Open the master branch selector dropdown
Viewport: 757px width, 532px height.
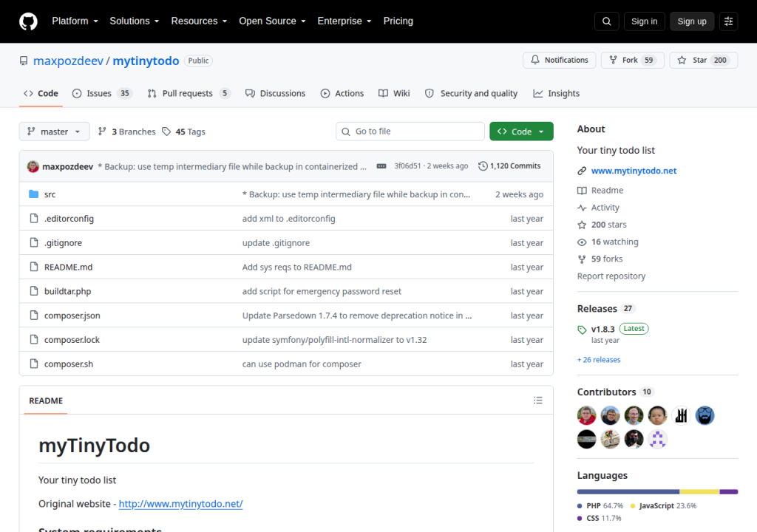coord(54,132)
